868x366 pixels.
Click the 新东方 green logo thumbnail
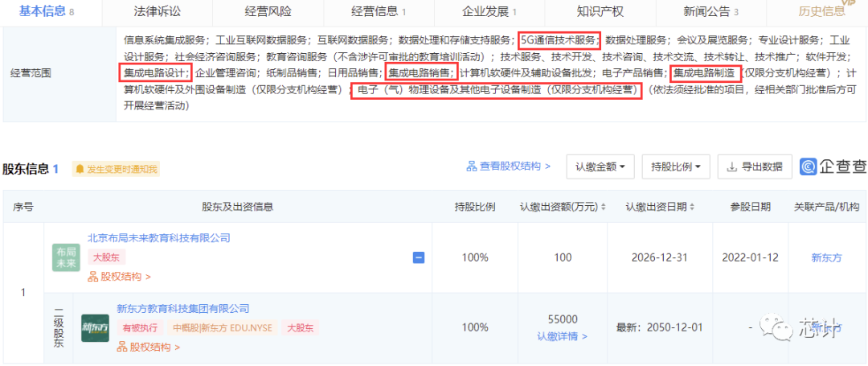click(95, 328)
